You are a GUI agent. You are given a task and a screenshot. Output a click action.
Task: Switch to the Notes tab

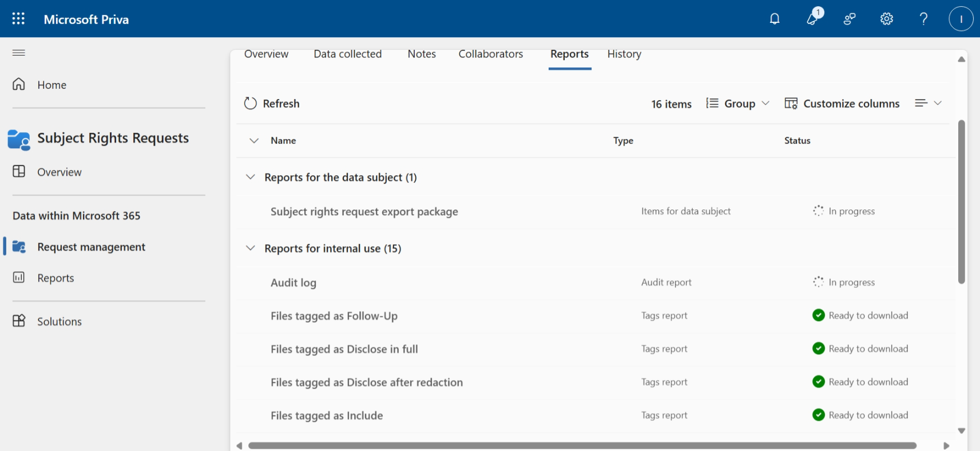[x=422, y=54]
